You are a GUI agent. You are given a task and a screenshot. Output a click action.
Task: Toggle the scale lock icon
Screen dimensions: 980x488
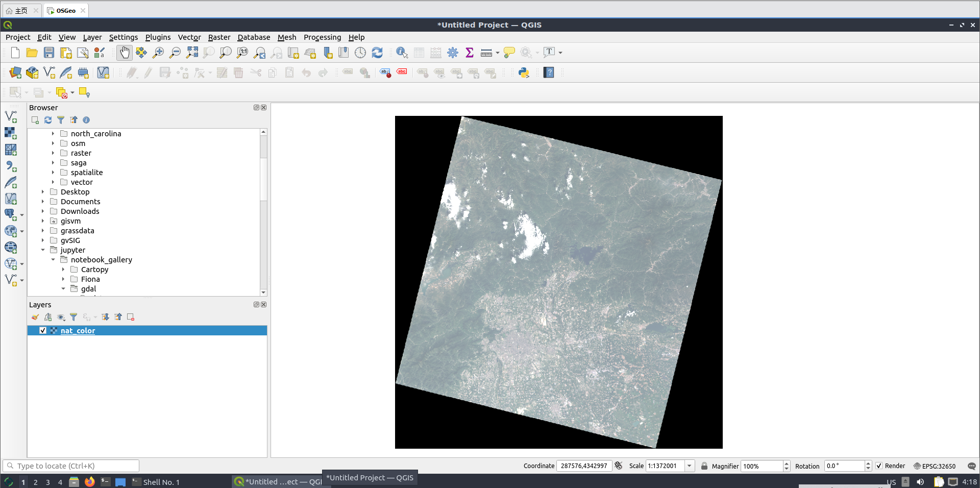click(704, 466)
